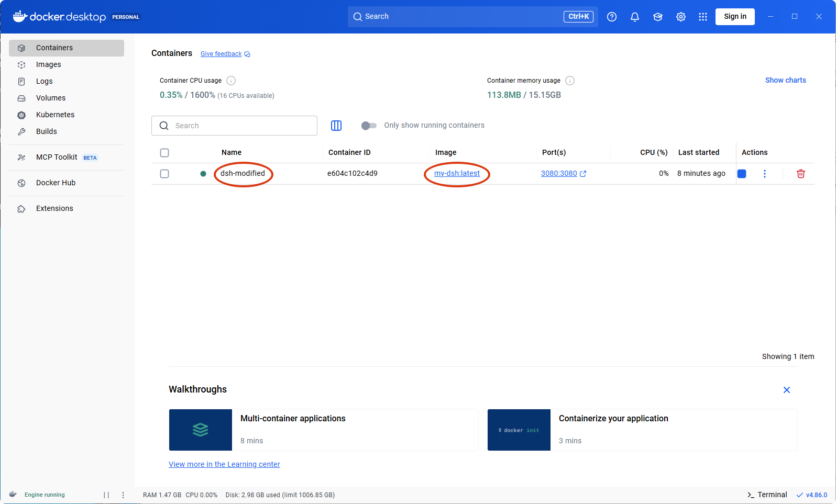
Task: Click version v4.86.0 indicator
Action: click(812, 495)
